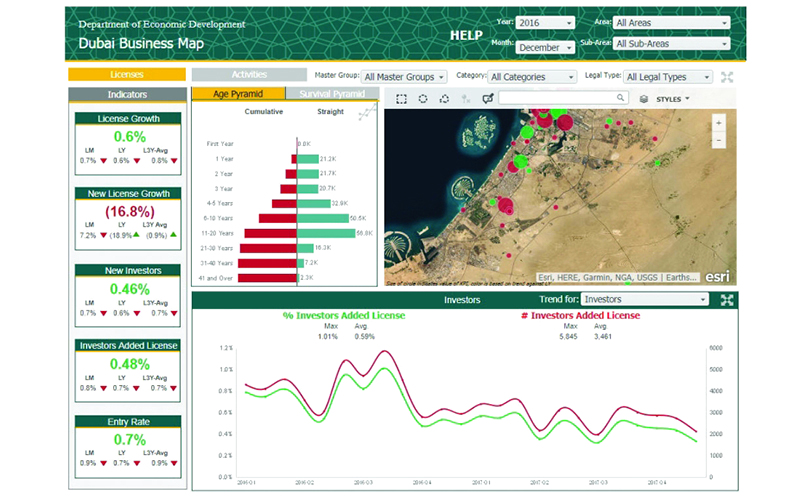
Task: Expand the Investors trend chart fullscreen
Action: tap(727, 300)
